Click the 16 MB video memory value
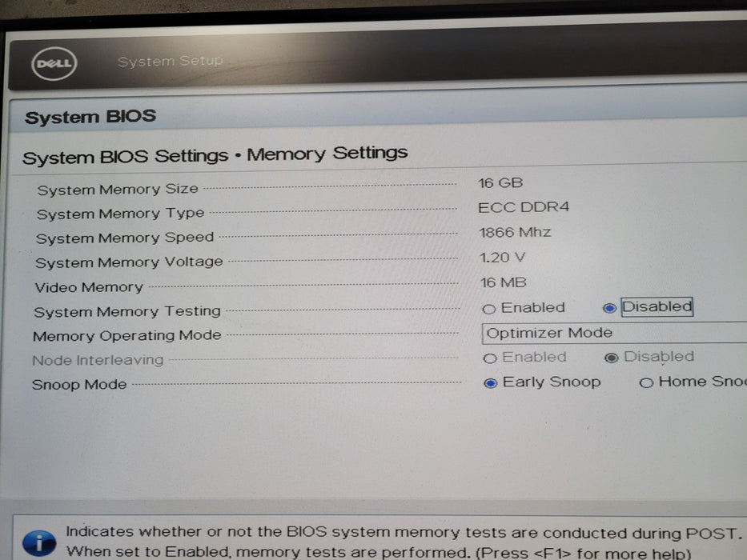The image size is (747, 560). 503,283
